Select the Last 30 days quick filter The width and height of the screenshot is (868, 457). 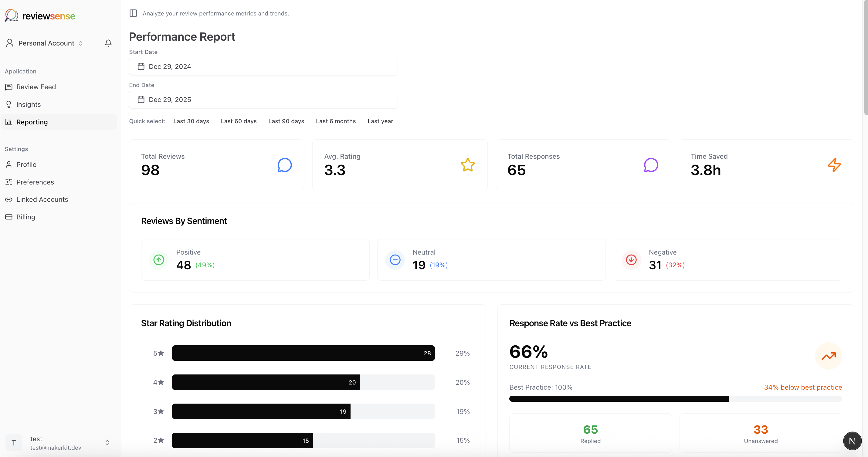[191, 121]
